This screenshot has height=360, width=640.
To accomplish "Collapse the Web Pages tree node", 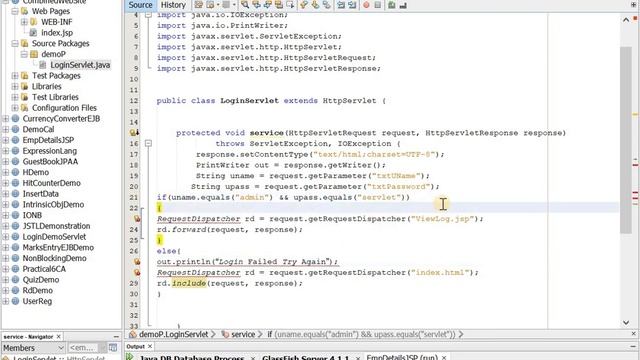I will [x=15, y=11].
